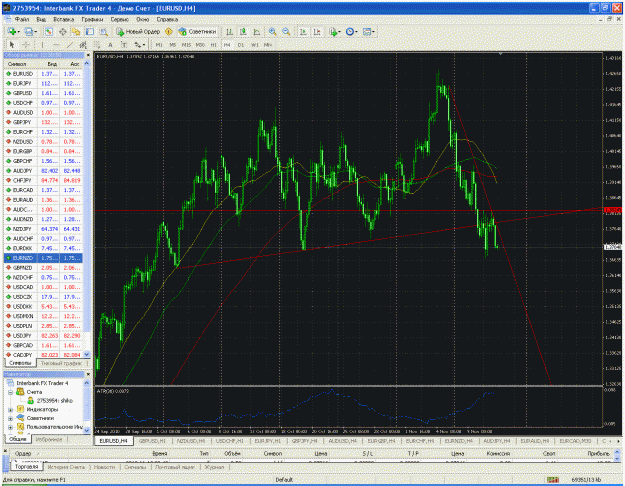Close the Market Watch panel
Image resolution: width=625 pixels, height=486 pixels.
[88, 55]
